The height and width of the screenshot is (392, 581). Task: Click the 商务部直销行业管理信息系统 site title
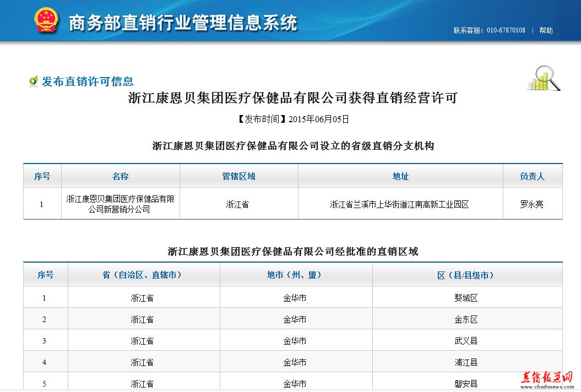183,23
